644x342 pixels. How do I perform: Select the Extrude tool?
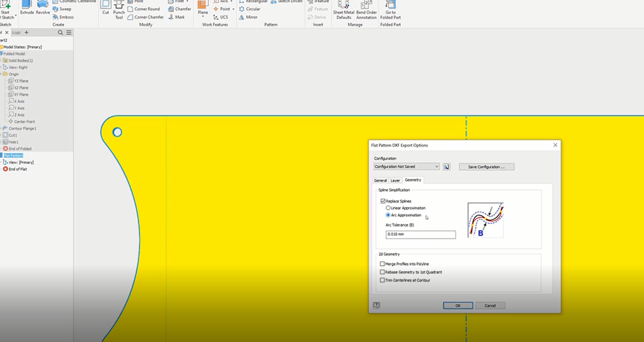pos(26,8)
